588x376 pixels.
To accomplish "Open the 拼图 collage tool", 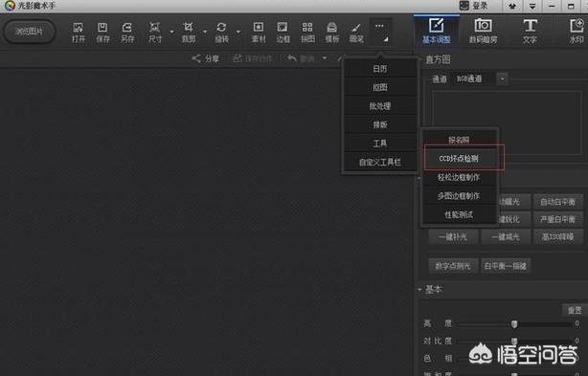I will coord(307,33).
